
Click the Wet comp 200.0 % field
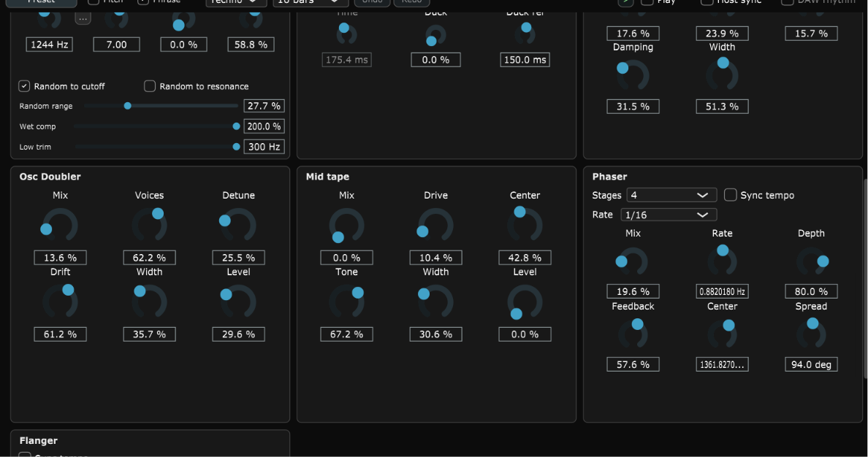coord(264,126)
